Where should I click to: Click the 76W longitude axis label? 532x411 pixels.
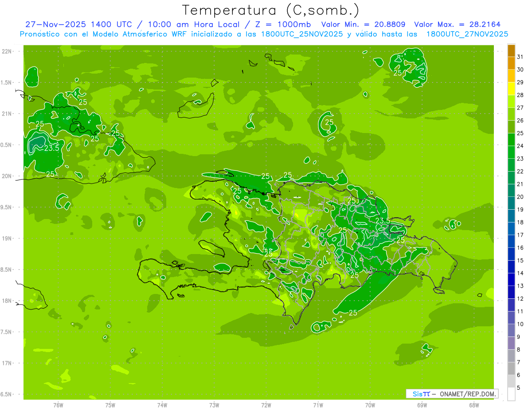(58, 405)
